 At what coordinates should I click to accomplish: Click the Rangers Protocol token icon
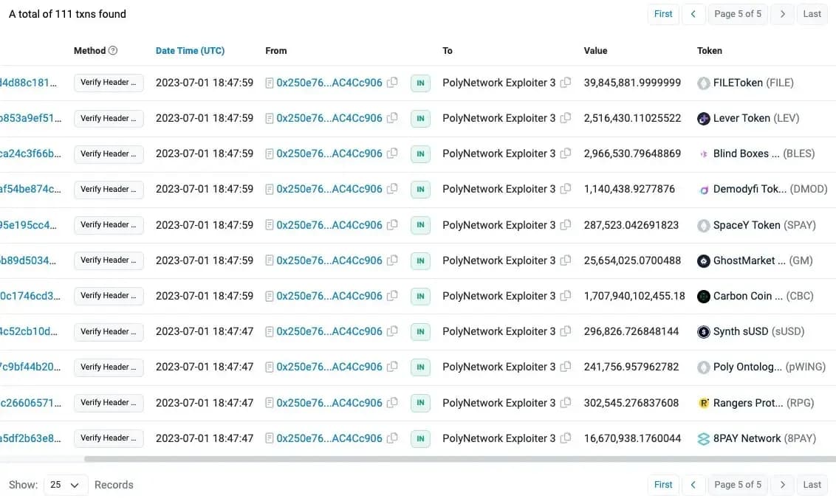[x=704, y=403]
